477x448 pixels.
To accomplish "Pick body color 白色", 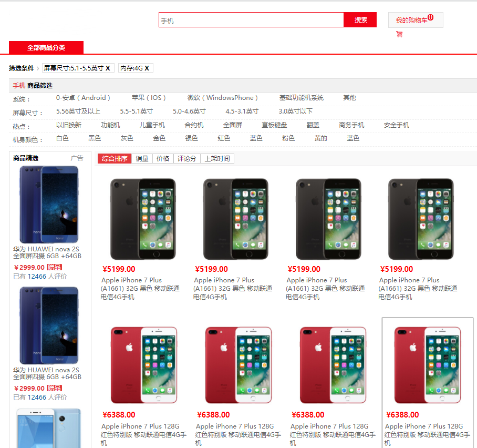I will click(x=63, y=138).
